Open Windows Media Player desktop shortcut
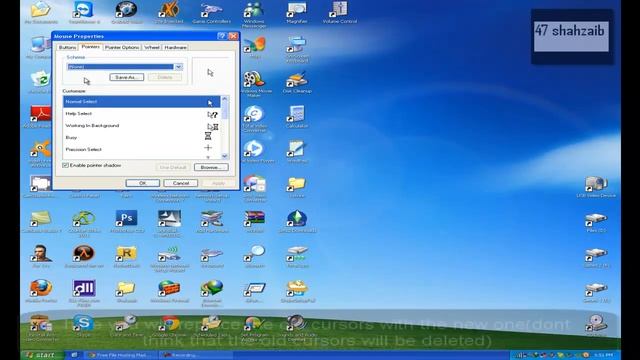Viewport: 640px width, 360px height. click(254, 151)
